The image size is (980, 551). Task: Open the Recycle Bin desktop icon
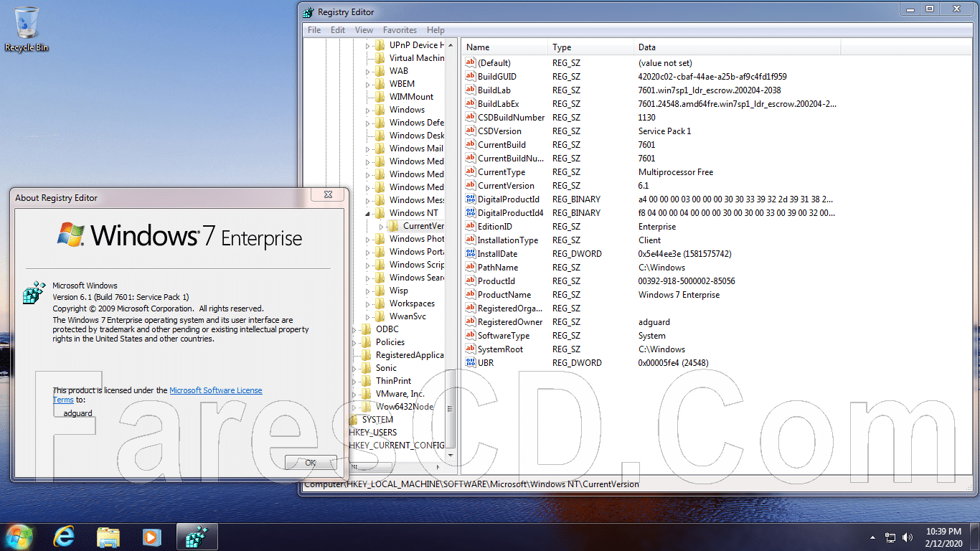pos(27,29)
